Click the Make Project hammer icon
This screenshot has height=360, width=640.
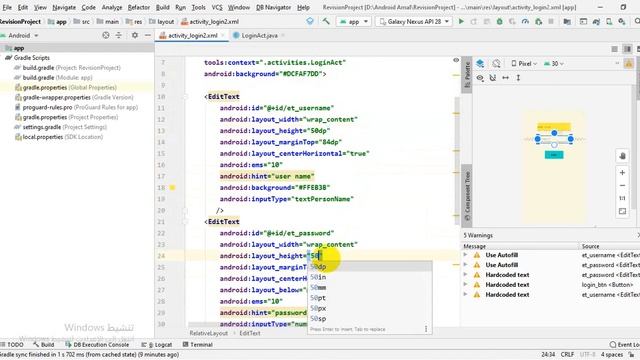pos(326,21)
